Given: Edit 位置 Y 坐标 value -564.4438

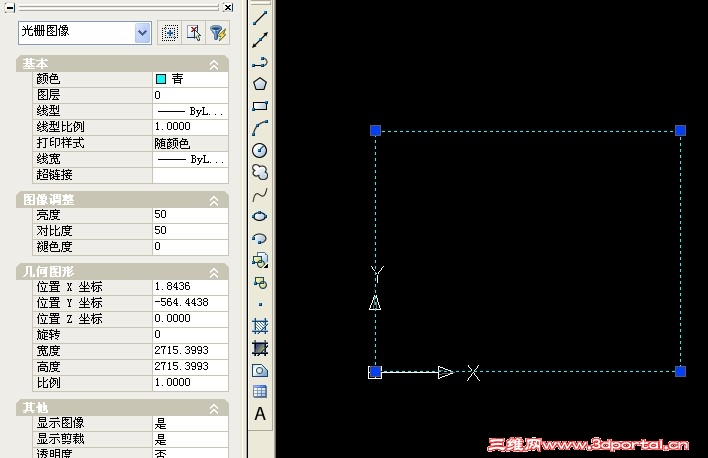Looking at the screenshot, I should click(190, 303).
